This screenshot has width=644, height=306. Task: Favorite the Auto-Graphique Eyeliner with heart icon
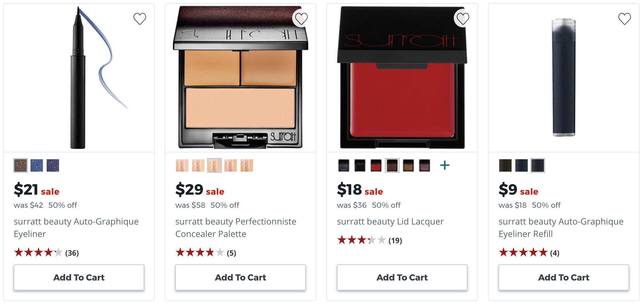pyautogui.click(x=140, y=19)
